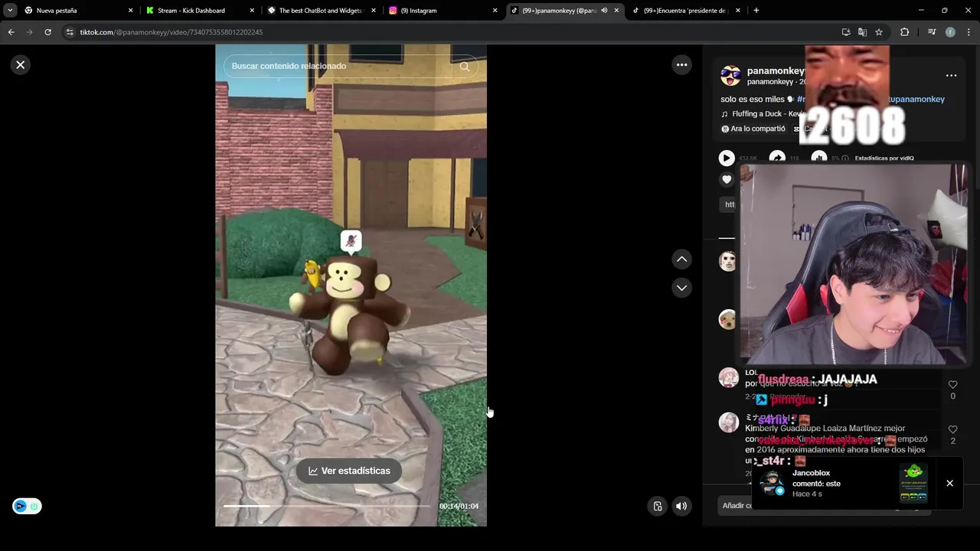
Task: View site information icon in address bar
Action: coord(70,32)
